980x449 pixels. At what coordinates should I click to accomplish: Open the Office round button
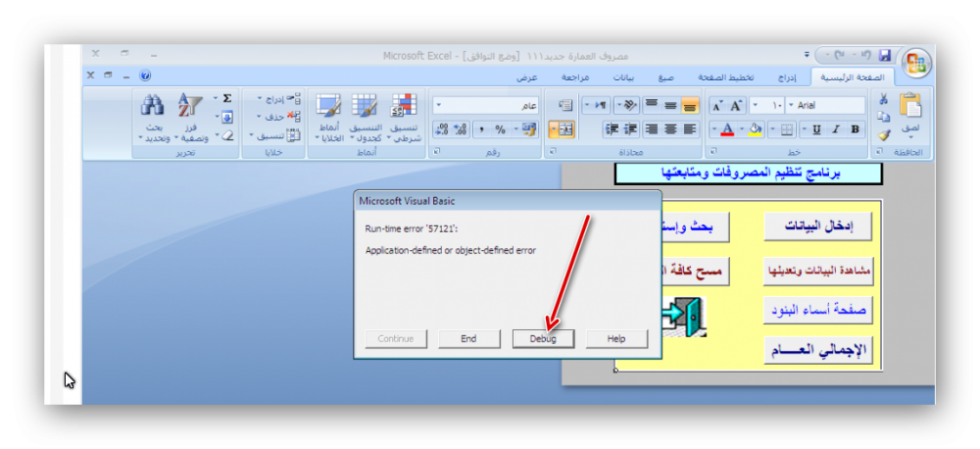click(917, 64)
